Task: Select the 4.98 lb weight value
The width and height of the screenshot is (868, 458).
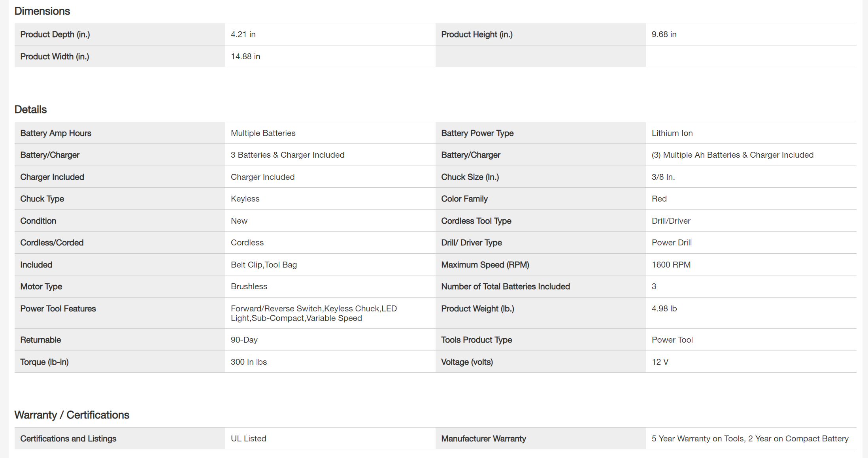Action: [x=664, y=309]
